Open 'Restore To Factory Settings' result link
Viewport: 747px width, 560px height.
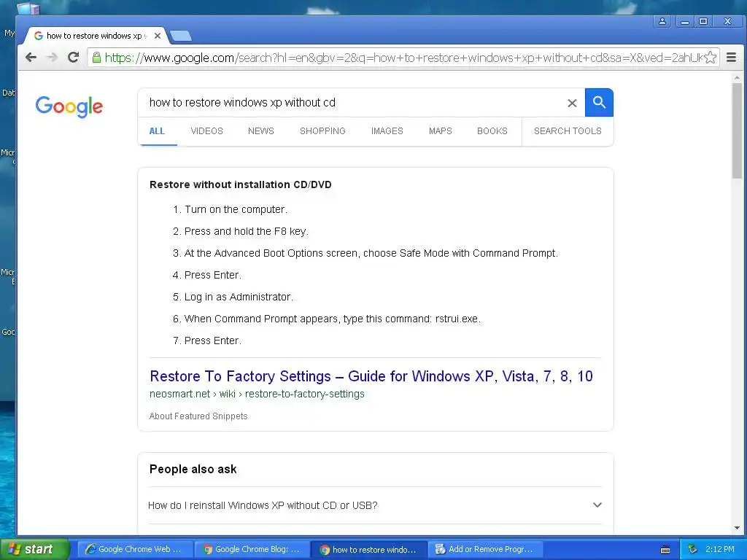pos(371,376)
